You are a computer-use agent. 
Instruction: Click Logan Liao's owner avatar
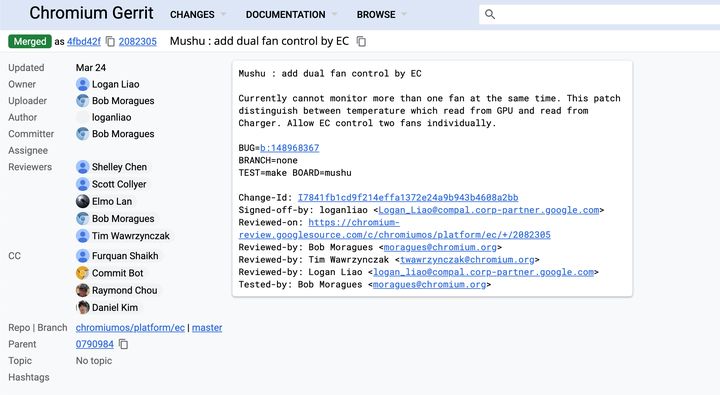[x=83, y=84]
